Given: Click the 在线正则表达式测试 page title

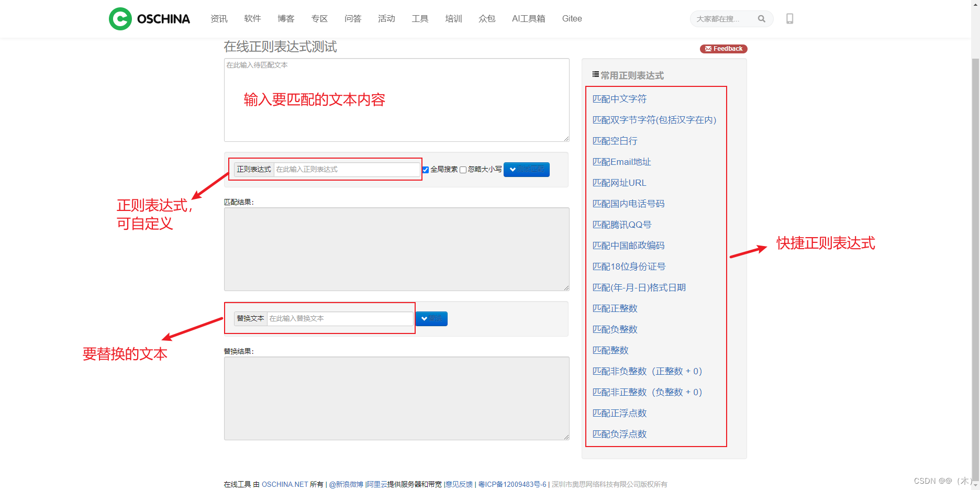Looking at the screenshot, I should coord(280,47).
